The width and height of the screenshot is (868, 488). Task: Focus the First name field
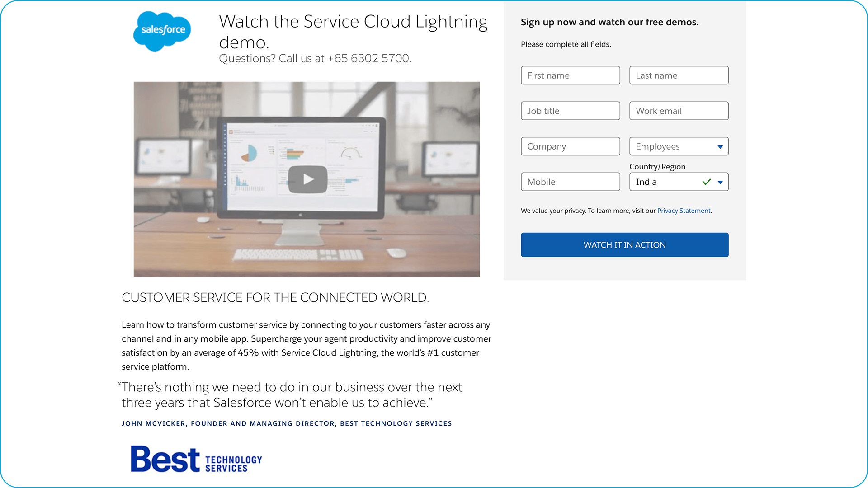coord(570,75)
